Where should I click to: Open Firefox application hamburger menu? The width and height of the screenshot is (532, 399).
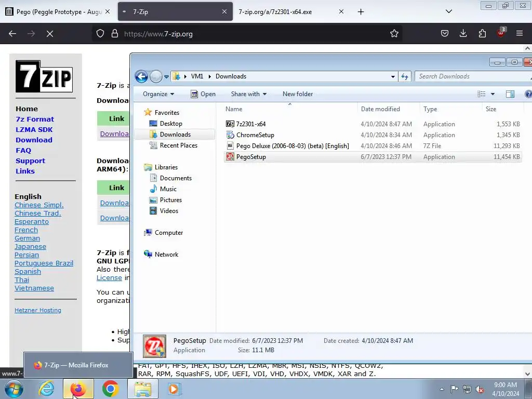[x=519, y=34]
